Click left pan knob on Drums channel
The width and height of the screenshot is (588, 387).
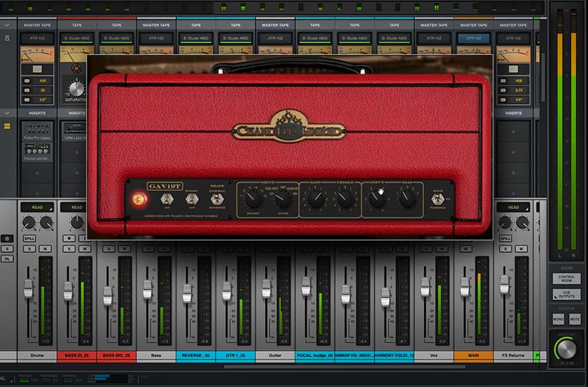coord(29,223)
